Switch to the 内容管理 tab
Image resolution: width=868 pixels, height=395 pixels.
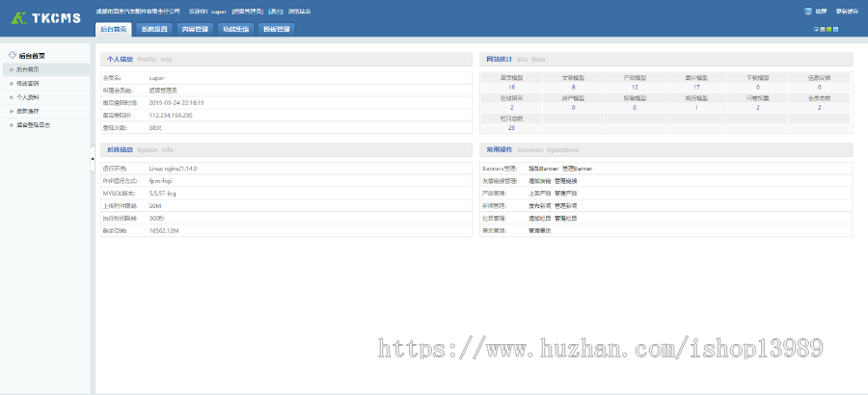pyautogui.click(x=196, y=29)
